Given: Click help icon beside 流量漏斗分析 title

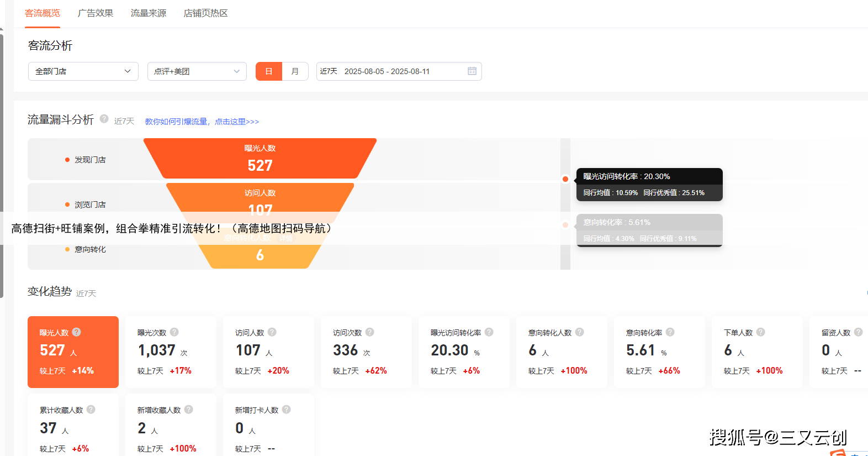Looking at the screenshot, I should (x=104, y=119).
